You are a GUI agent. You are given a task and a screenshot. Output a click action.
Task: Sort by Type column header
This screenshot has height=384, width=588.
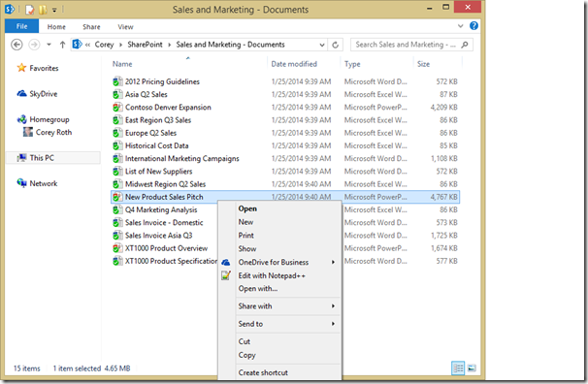[352, 64]
